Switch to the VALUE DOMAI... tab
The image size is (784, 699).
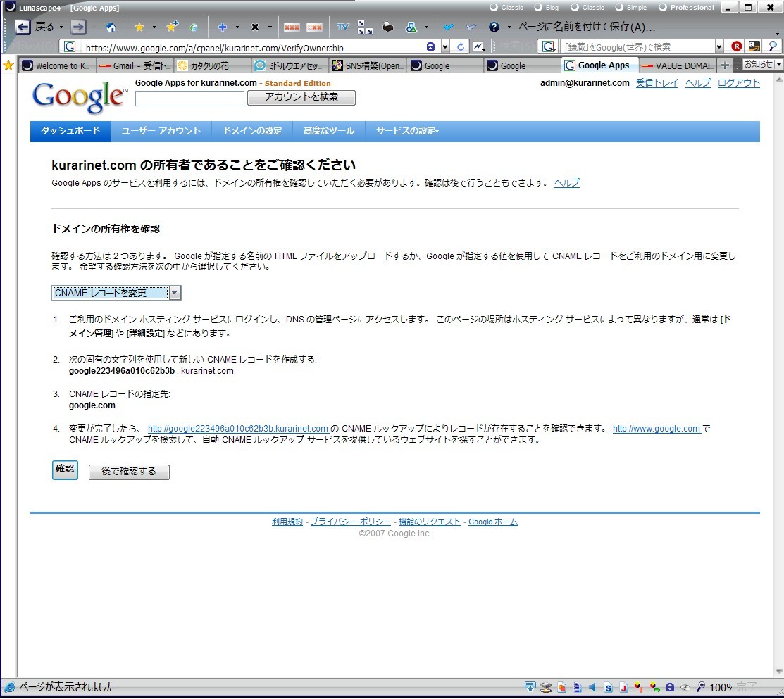coord(677,65)
